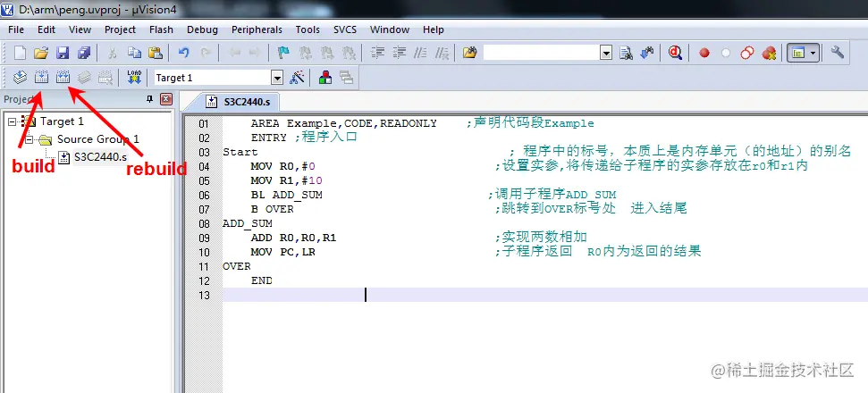Open the Tools menu
Screen dimensions: 868x393
[308, 29]
